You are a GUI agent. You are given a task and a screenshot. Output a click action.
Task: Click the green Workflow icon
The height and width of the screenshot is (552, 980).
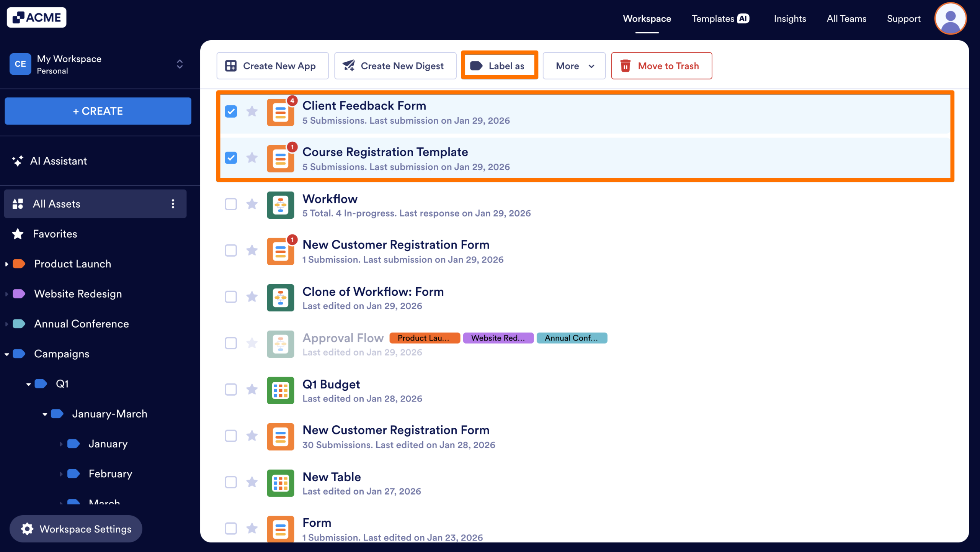281,205
